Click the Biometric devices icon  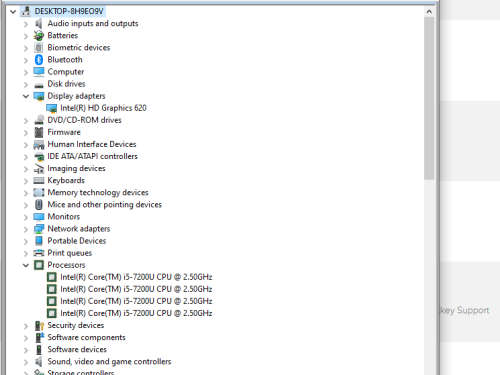(39, 48)
